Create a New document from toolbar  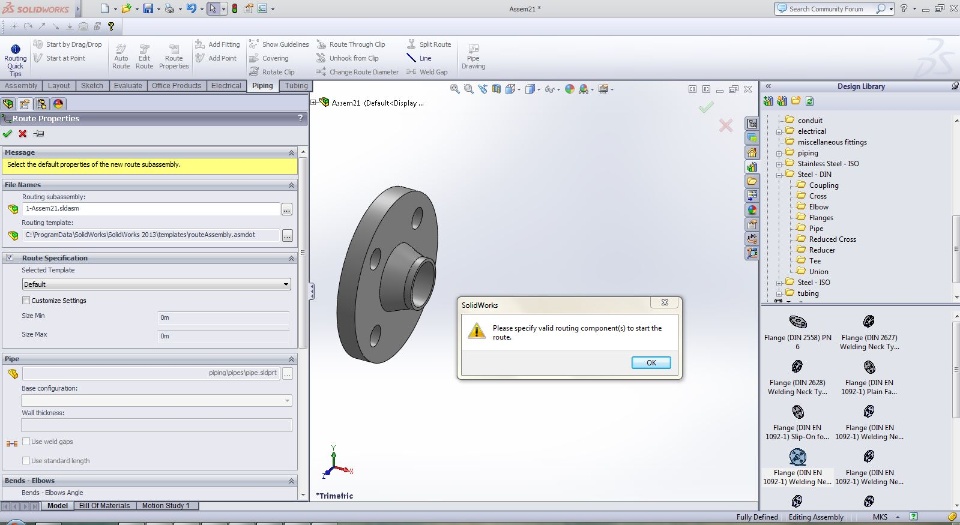tap(105, 9)
